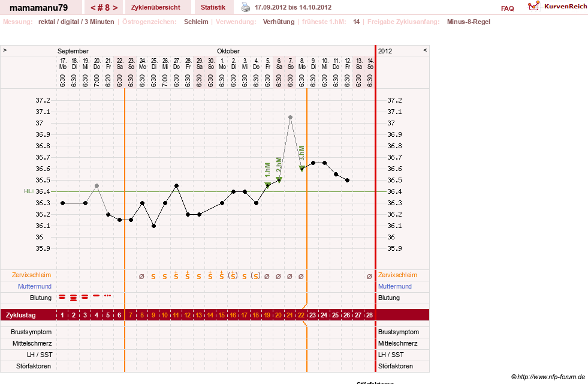Click the bleeding symbol on cycle day 3
This screenshot has width=588, height=384.
click(85, 297)
